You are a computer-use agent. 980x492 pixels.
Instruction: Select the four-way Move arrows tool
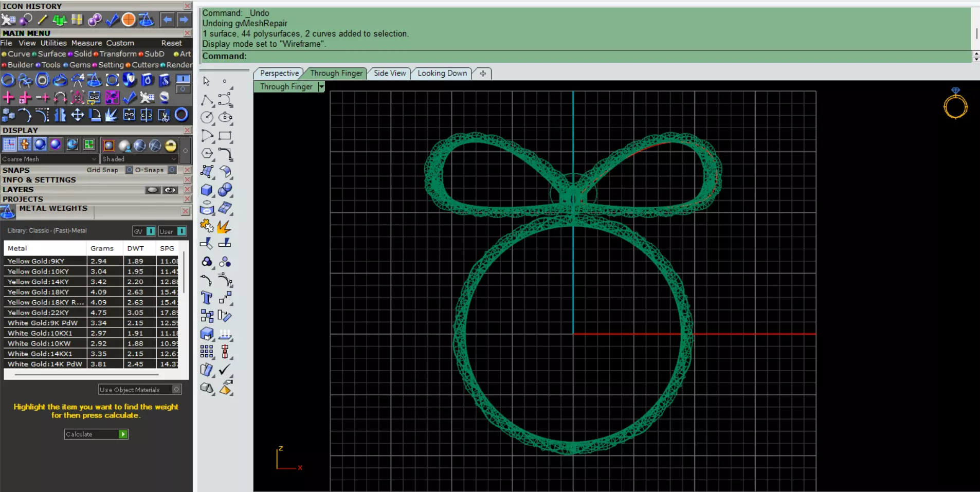[x=77, y=115]
